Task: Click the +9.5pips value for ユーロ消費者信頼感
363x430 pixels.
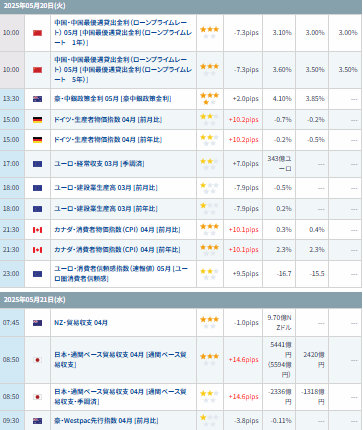Action: tap(246, 274)
